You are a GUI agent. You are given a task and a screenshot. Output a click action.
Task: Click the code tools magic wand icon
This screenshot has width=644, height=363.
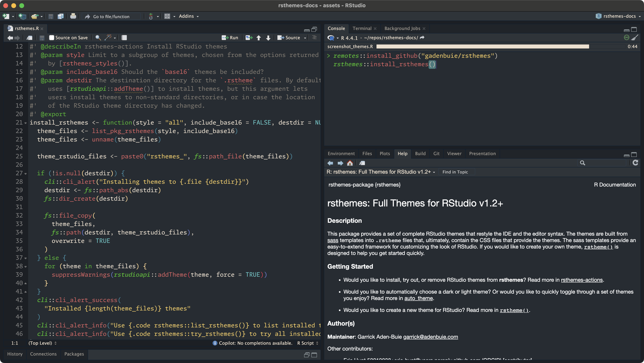point(108,37)
